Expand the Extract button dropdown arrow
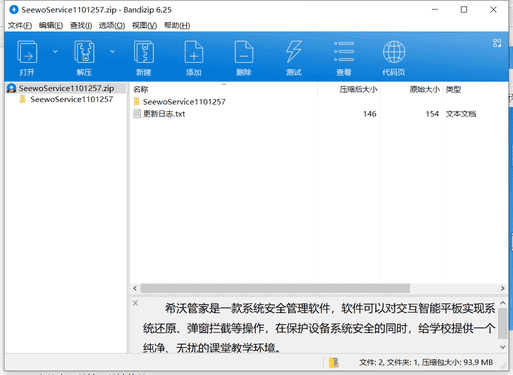Screen dimensions: 513x375 click(x=112, y=51)
